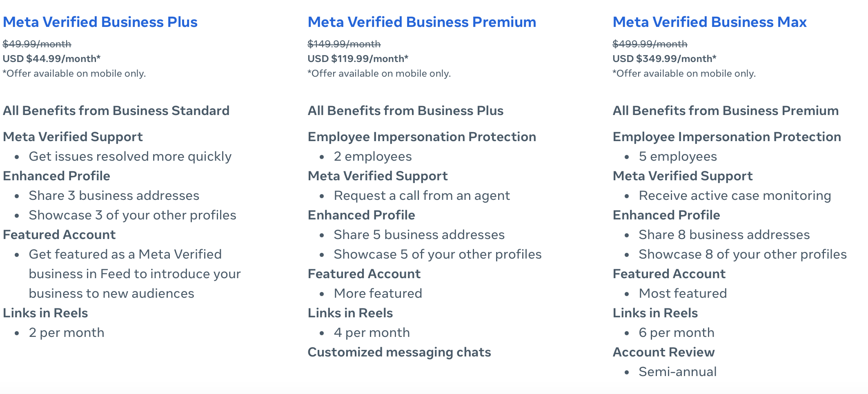The image size is (868, 394).
Task: Click the strikethrough $49.99/month price
Action: 37,44
